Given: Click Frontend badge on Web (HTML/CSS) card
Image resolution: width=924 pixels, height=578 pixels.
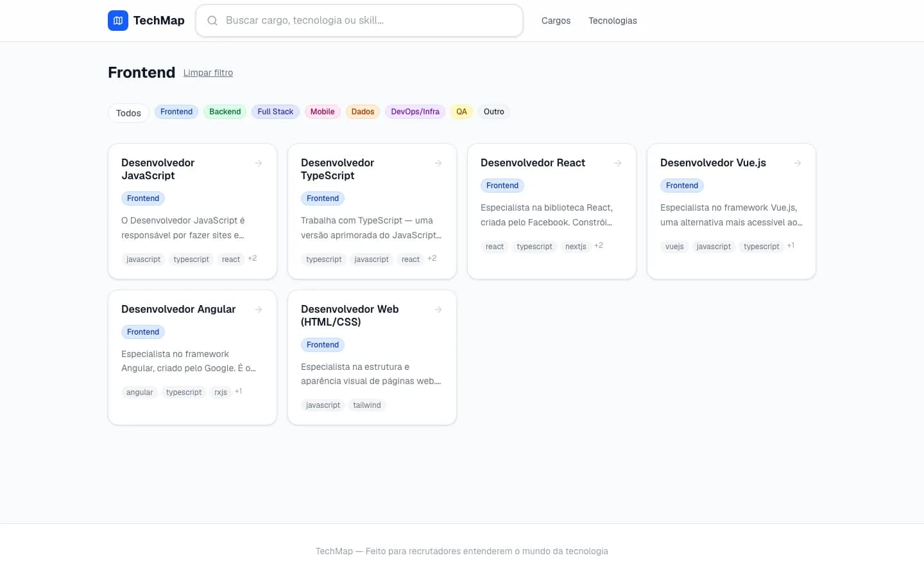Looking at the screenshot, I should pyautogui.click(x=323, y=345).
